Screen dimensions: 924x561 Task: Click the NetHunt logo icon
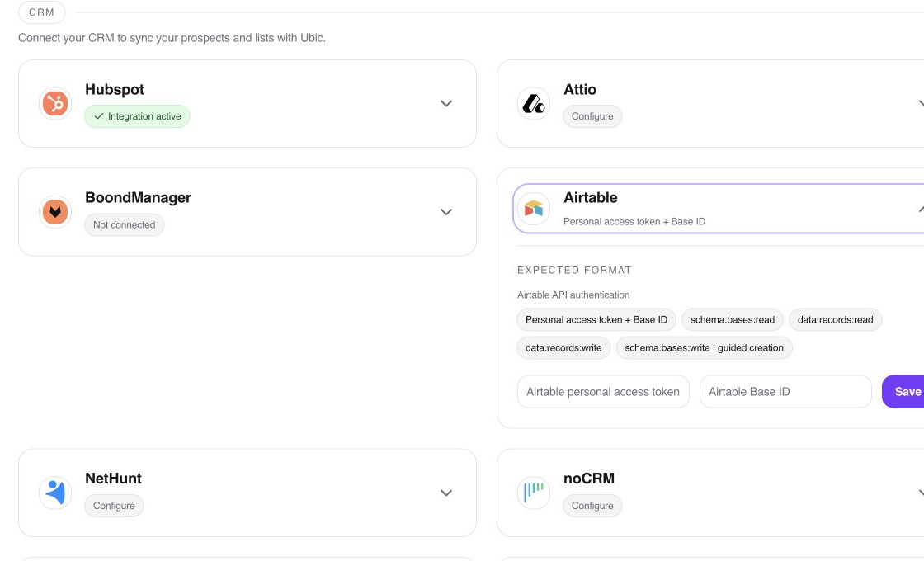(x=55, y=493)
